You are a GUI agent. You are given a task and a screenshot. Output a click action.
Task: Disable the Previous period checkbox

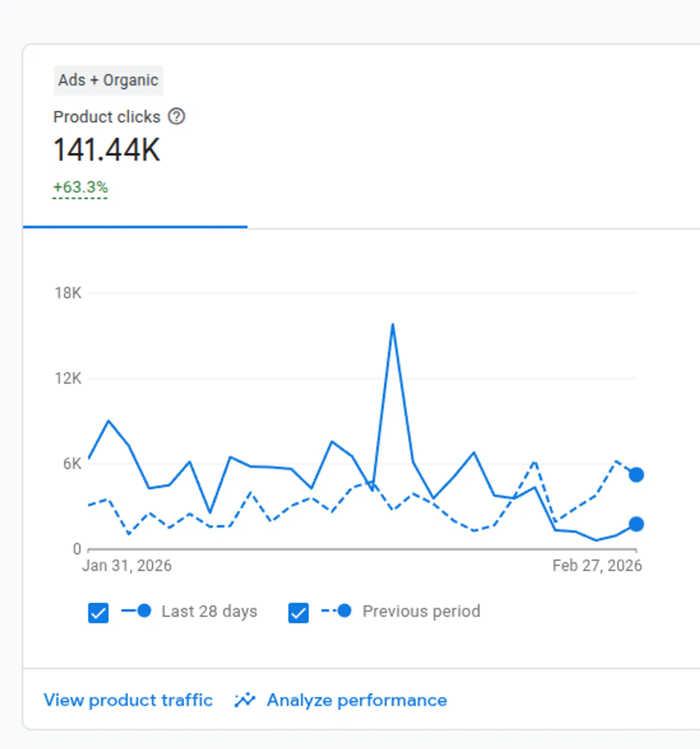[298, 611]
